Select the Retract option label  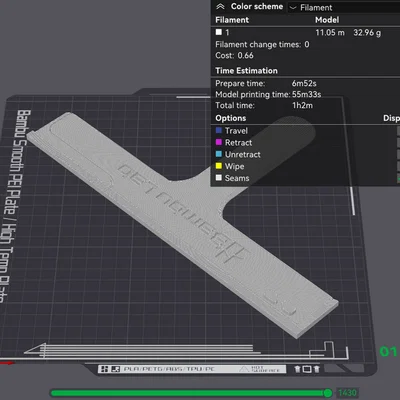pos(238,143)
